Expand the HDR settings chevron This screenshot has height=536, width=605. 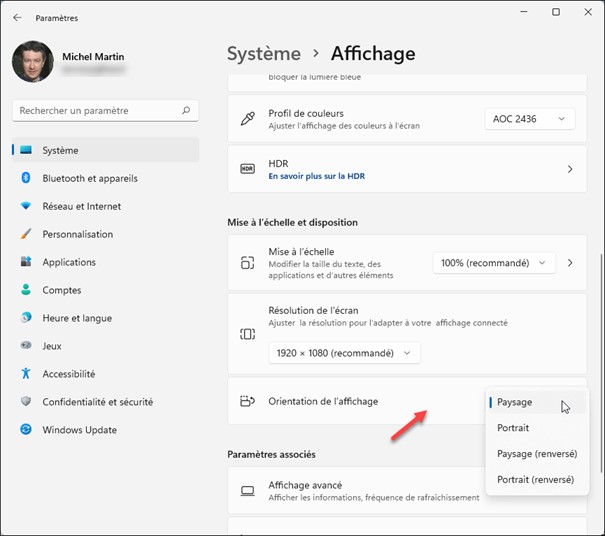pyautogui.click(x=570, y=170)
